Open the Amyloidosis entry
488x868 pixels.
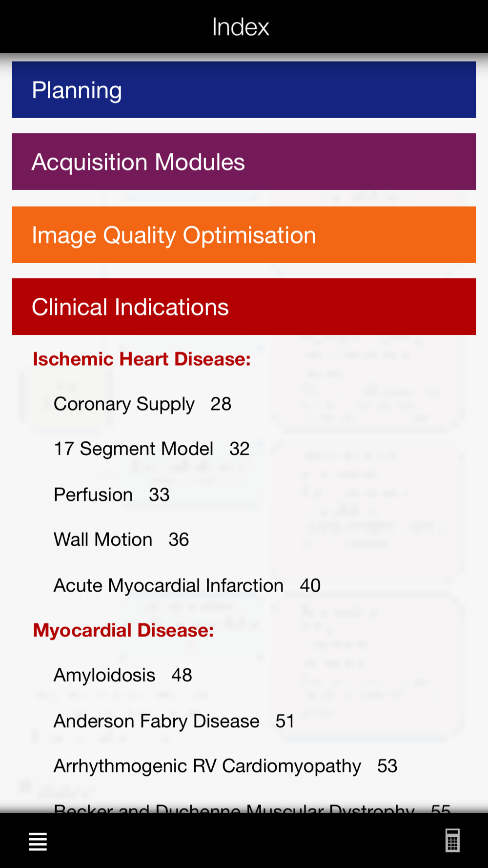click(x=122, y=675)
